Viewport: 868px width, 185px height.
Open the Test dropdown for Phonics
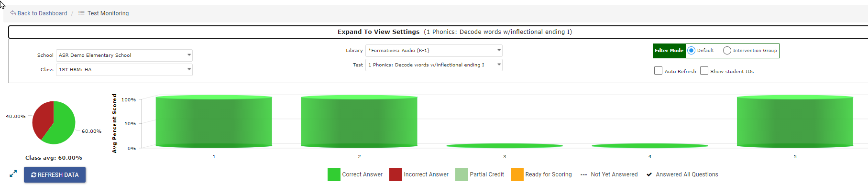pyautogui.click(x=434, y=65)
